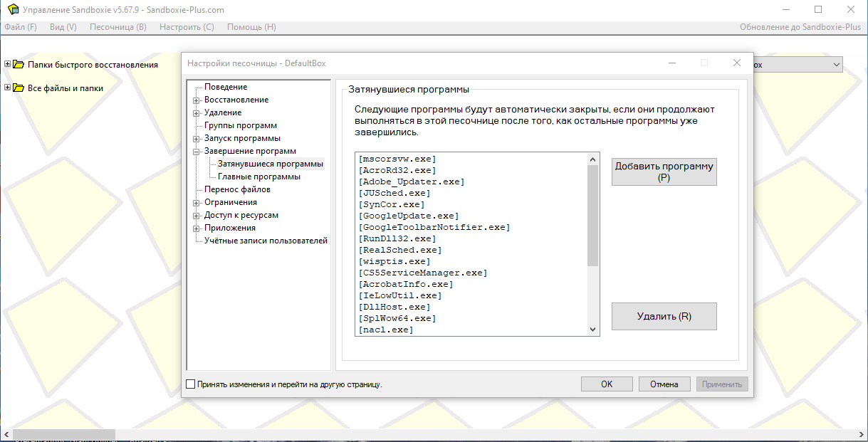Click the Применить button
Screen dimensions: 868x442
pyautogui.click(x=722, y=384)
